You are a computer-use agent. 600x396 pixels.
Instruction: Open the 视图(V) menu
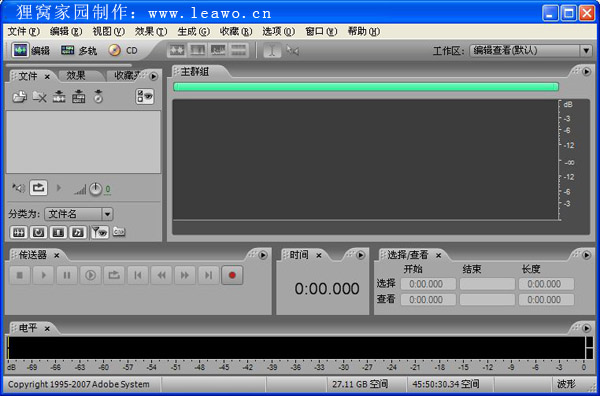[109, 31]
